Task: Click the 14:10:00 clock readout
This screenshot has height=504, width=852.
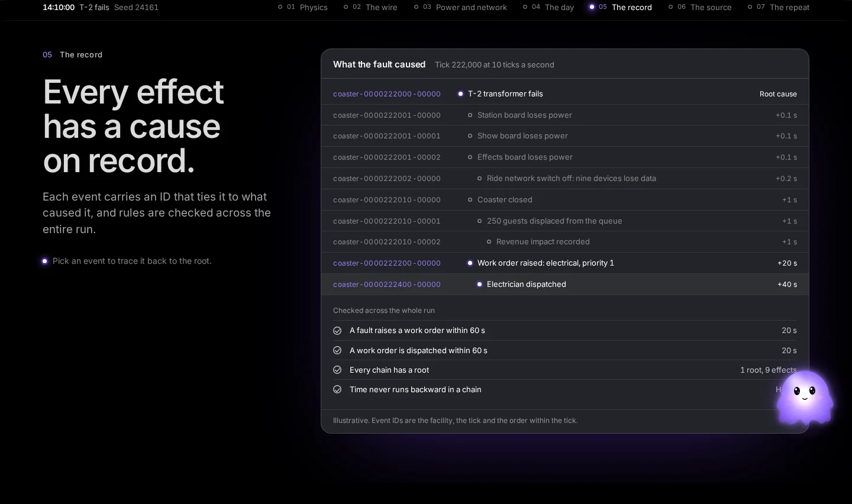Action: click(59, 7)
